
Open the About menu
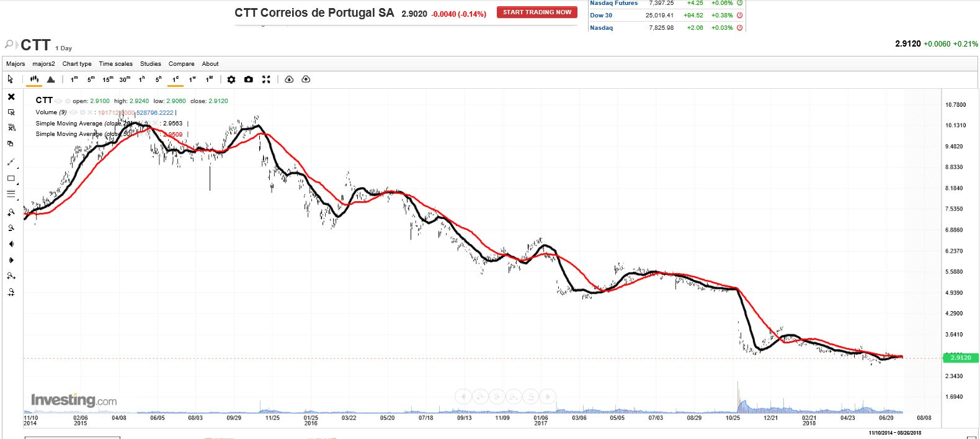point(210,64)
